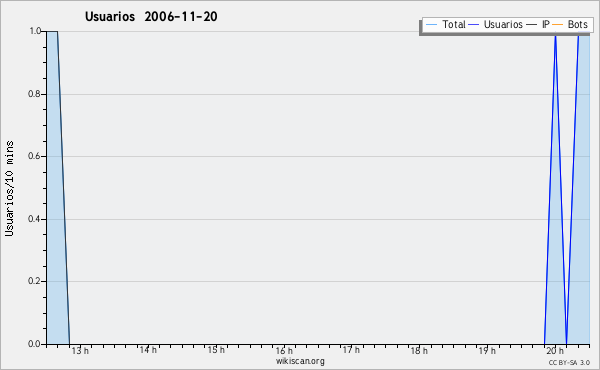This screenshot has height=370, width=600.
Task: Click the 16 h axis label
Action: pyautogui.click(x=284, y=350)
